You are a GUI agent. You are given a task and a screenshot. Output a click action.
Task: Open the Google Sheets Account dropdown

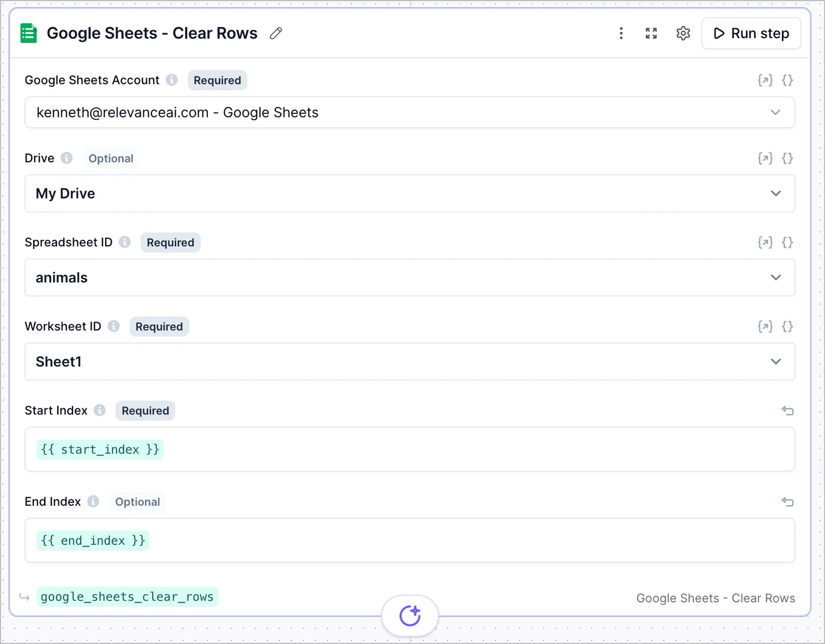[x=410, y=112]
